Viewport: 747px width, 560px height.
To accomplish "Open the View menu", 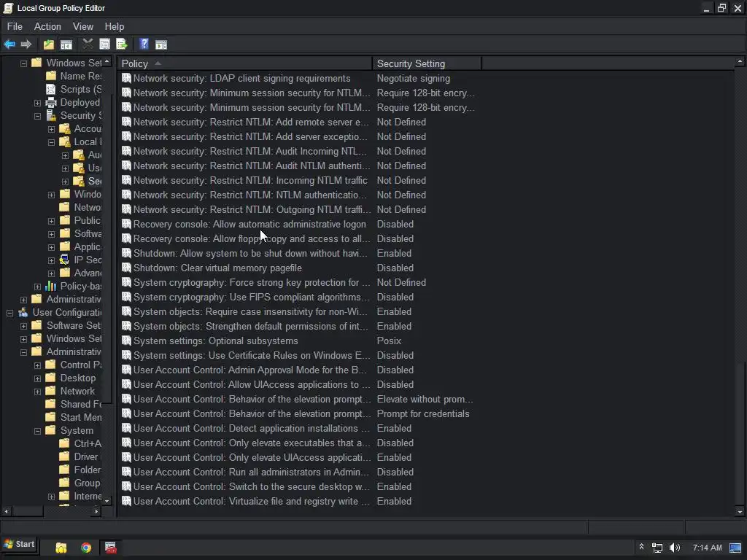I will (83, 27).
